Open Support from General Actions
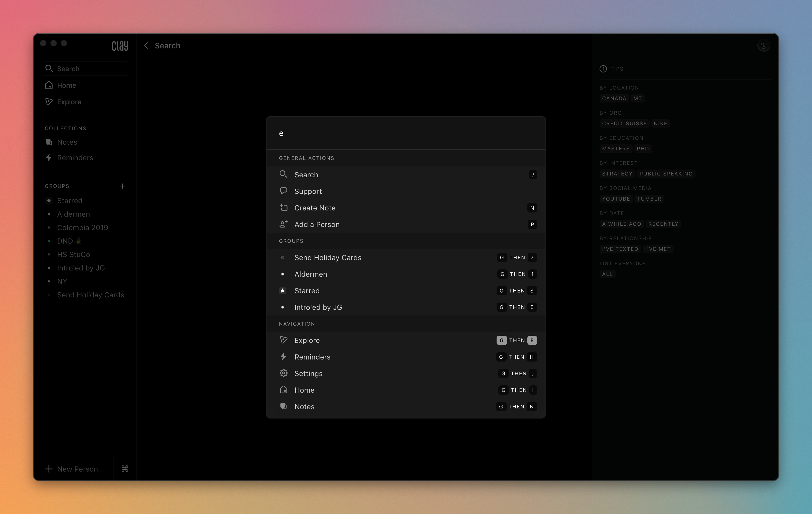 [308, 191]
